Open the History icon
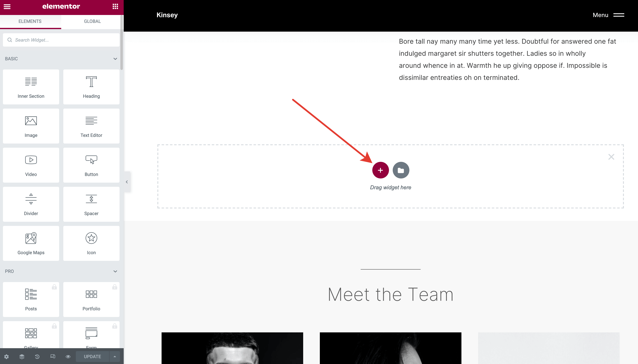Viewport: 638px width, 364px height. pyautogui.click(x=37, y=357)
